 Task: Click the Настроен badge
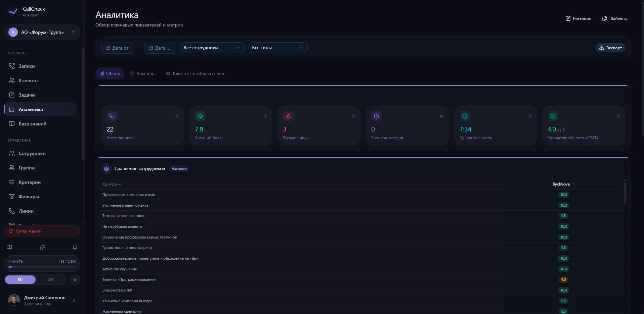179,169
